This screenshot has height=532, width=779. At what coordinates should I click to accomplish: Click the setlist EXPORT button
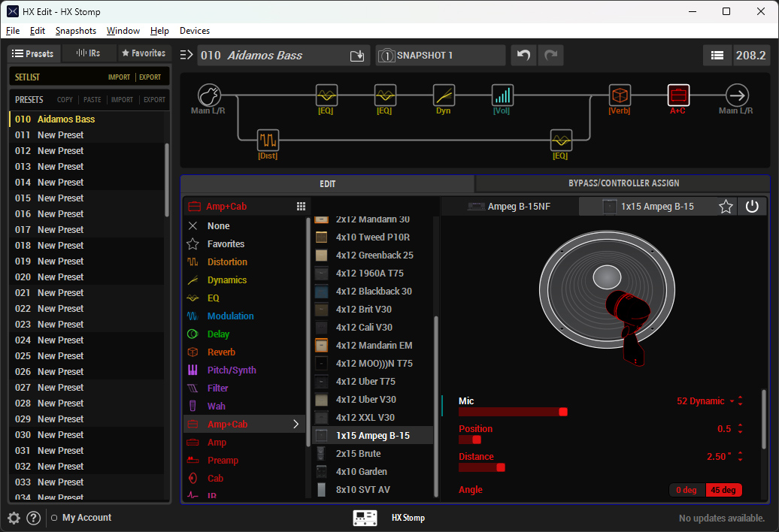point(150,77)
